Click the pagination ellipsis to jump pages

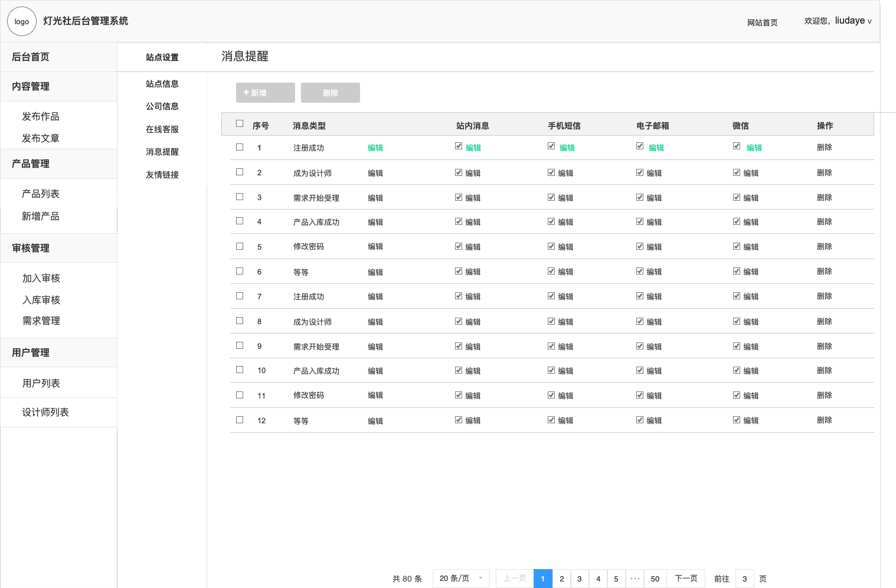[635, 579]
